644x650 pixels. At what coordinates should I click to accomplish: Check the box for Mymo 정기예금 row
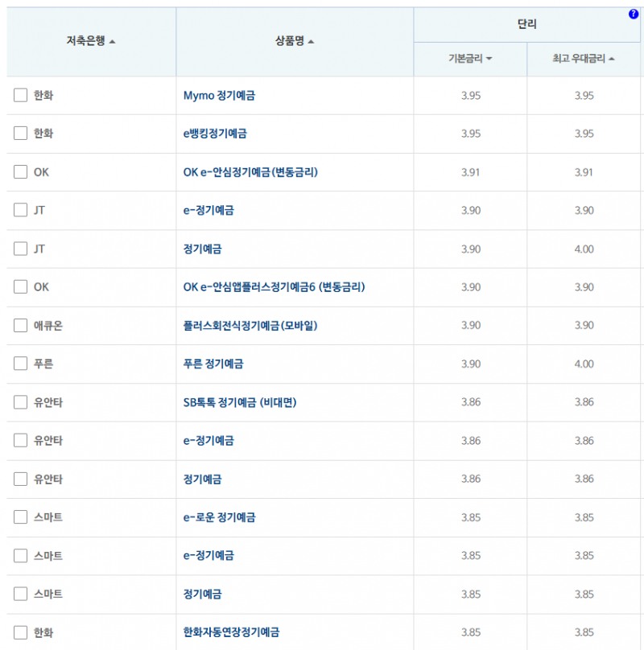coord(20,95)
